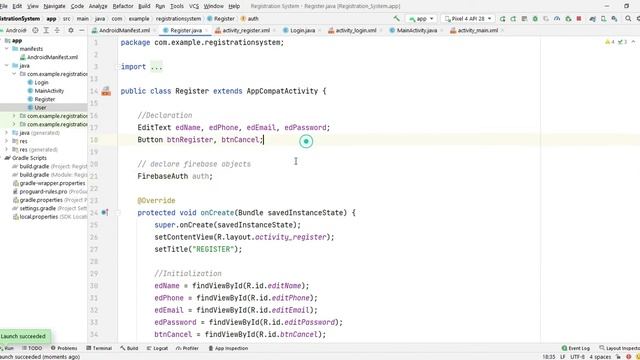Click Select Opened File target icon
The image size is (640, 360).
click(36, 30)
